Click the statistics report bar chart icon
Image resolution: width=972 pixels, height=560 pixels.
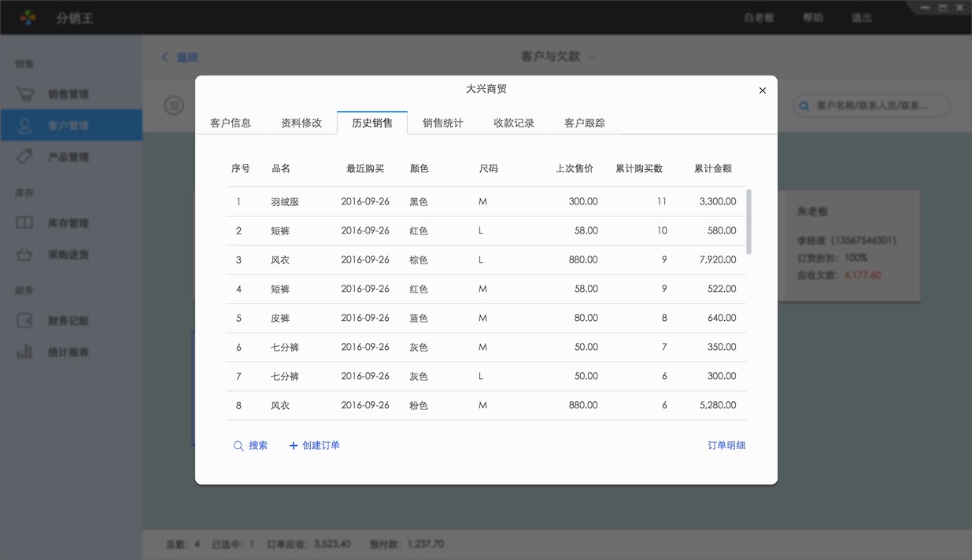coord(25,352)
